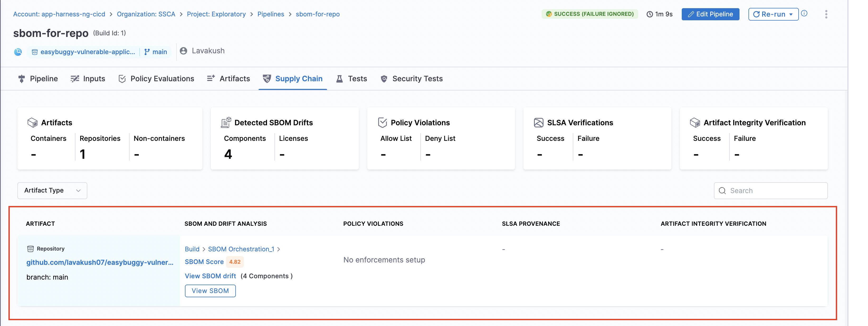This screenshot has width=868, height=326.
Task: Click the search magnifier icon
Action: pyautogui.click(x=722, y=191)
